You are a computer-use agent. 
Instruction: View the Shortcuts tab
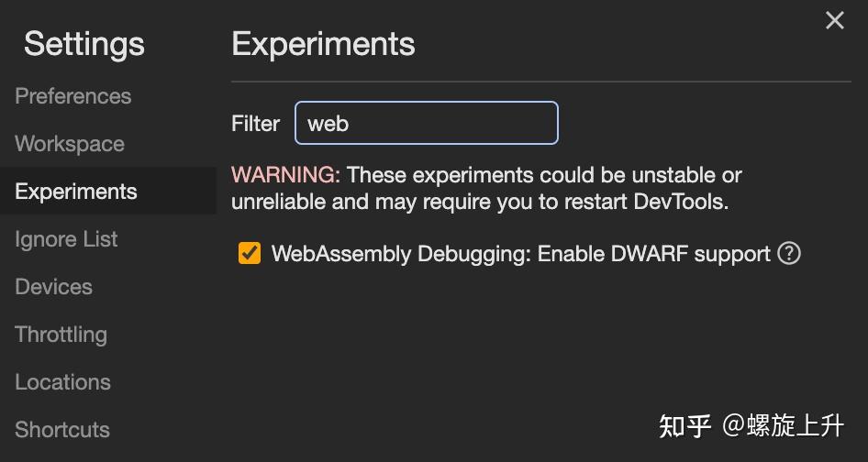[62, 430]
